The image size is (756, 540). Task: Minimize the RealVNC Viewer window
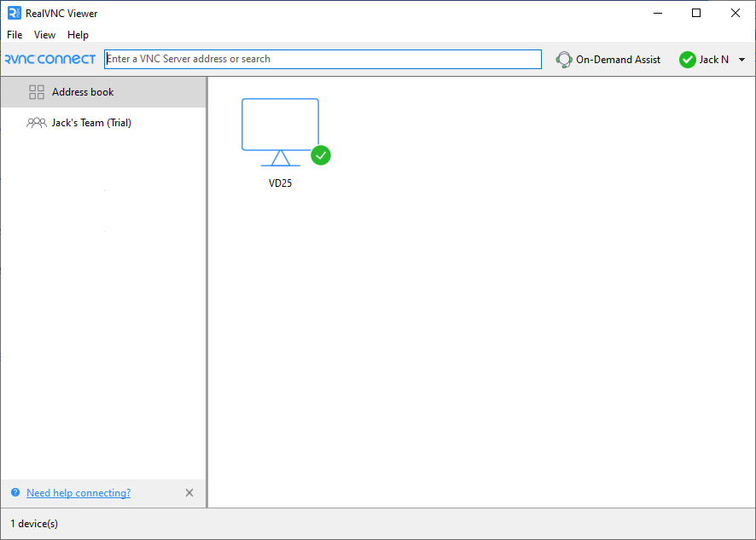pos(658,13)
